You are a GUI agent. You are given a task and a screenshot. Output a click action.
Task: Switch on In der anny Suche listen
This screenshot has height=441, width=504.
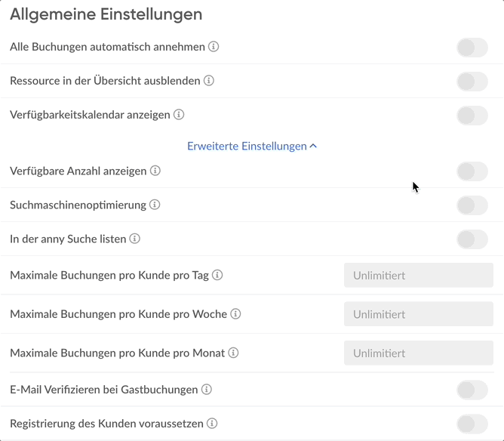click(x=472, y=239)
